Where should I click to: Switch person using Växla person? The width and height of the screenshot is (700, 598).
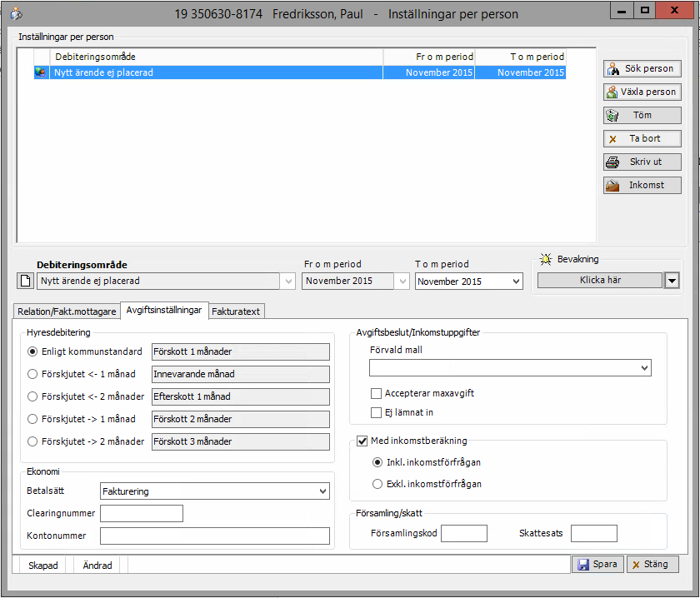(642, 92)
